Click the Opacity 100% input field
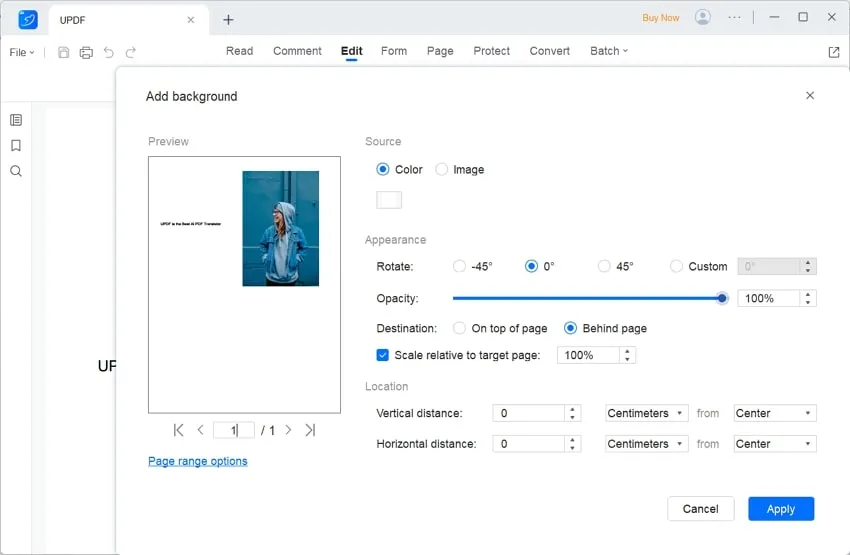850x555 pixels. coord(768,298)
